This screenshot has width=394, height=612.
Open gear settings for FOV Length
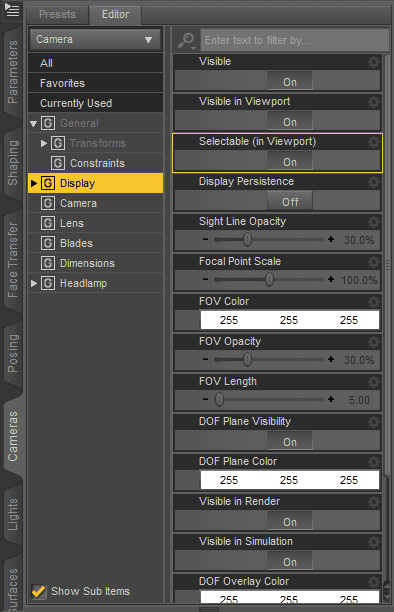(374, 382)
